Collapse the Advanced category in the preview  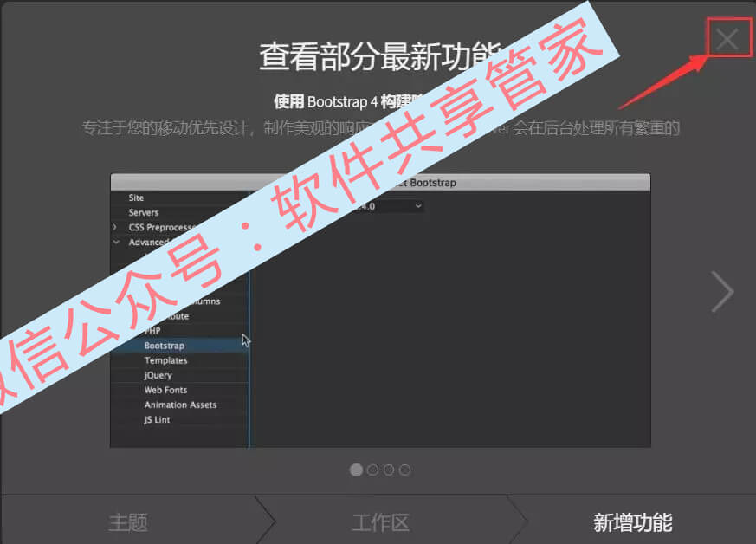(x=116, y=242)
